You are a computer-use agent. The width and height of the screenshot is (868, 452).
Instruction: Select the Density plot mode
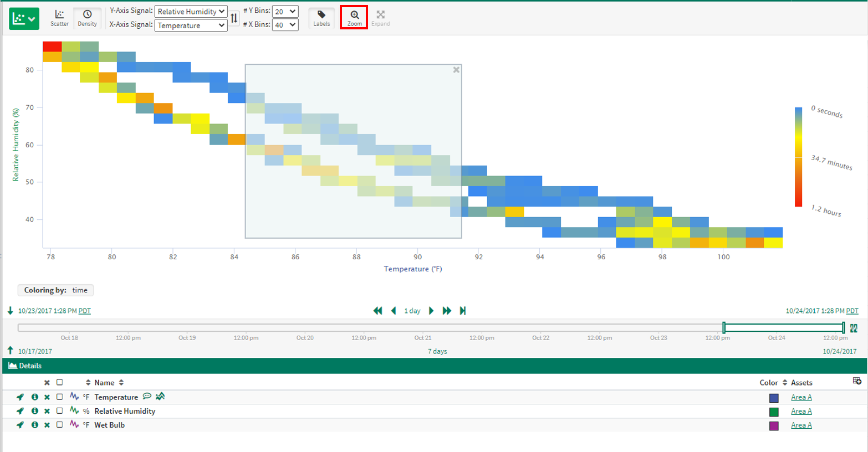point(87,18)
